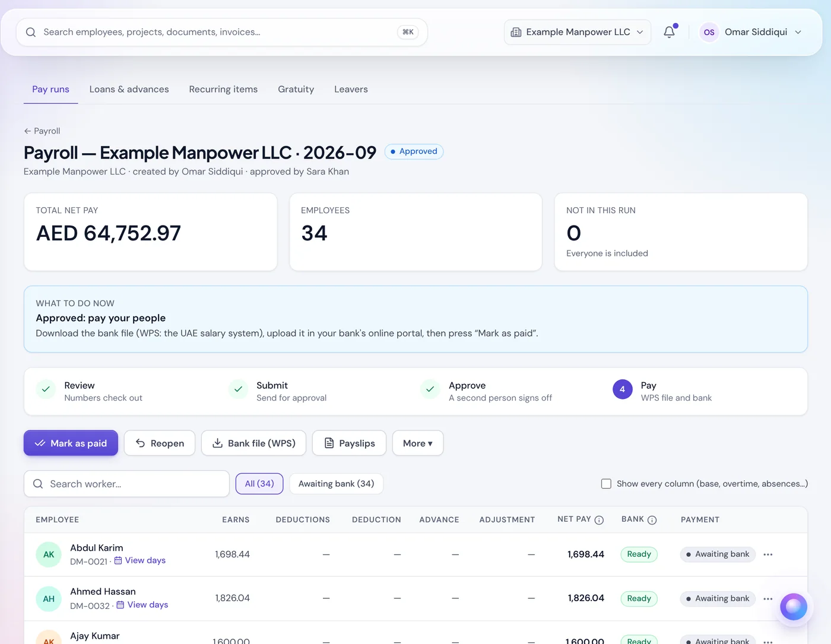Filter by Awaiting bank (34)
This screenshot has height=644, width=831.
pos(336,484)
